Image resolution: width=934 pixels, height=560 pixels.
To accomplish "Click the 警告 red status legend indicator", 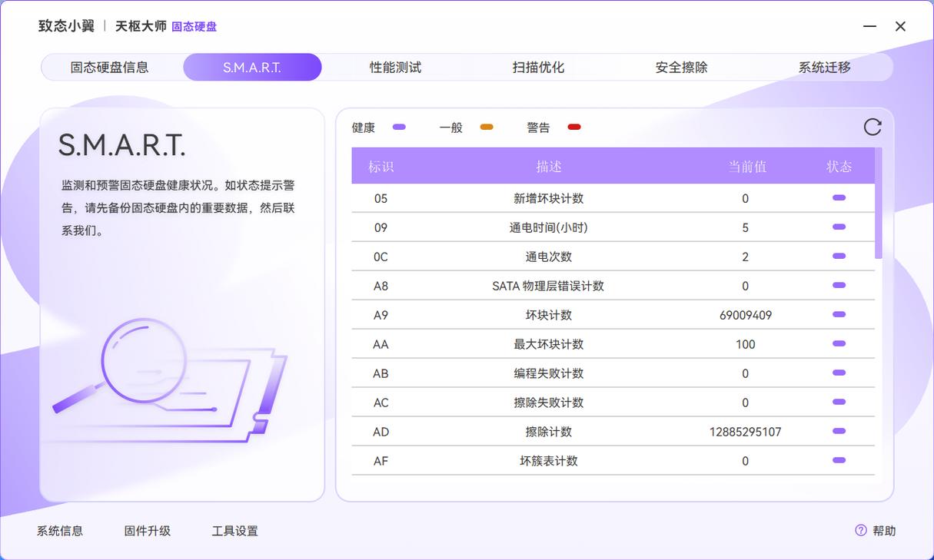I will (574, 127).
